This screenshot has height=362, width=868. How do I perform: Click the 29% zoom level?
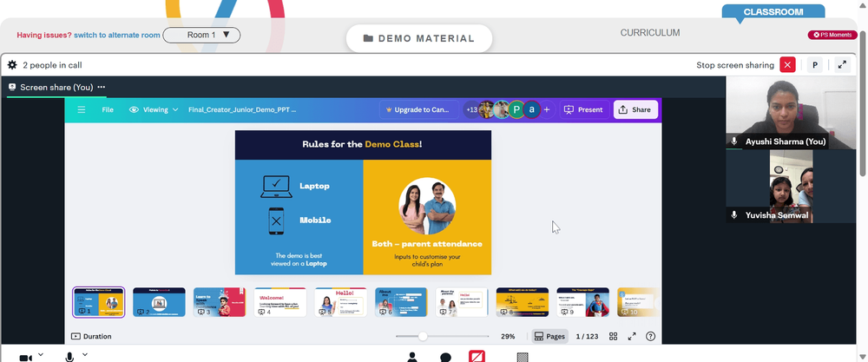pyautogui.click(x=508, y=336)
